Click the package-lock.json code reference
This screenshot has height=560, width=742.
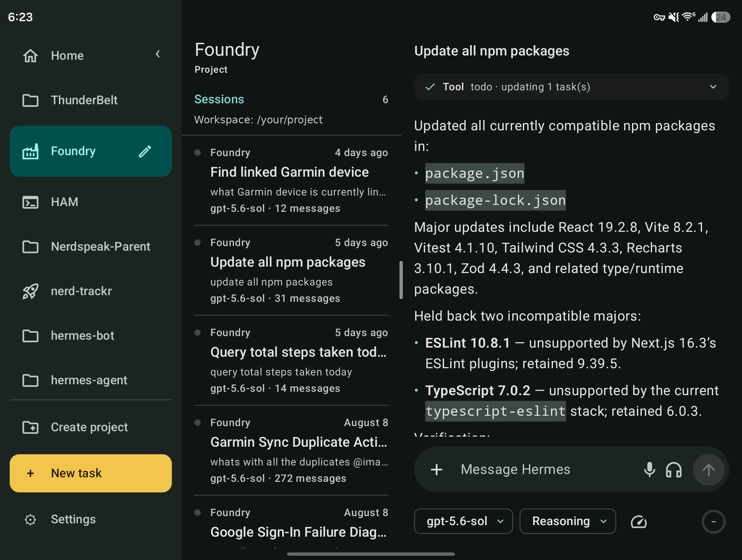click(x=495, y=200)
